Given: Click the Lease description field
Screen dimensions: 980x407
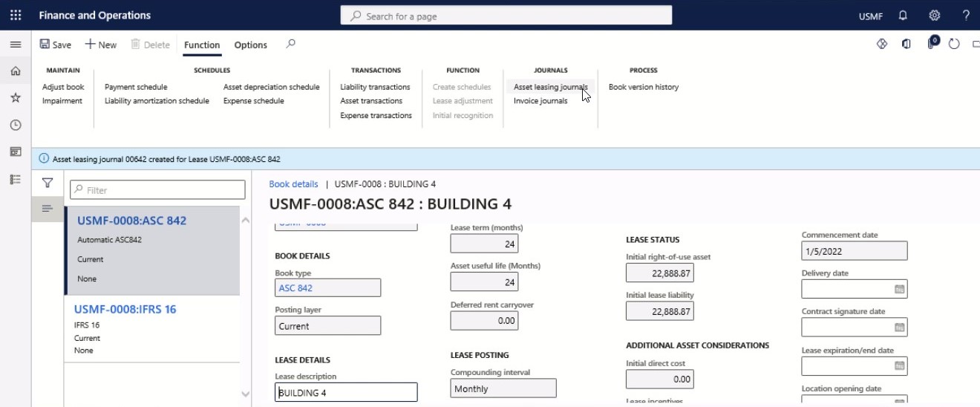Looking at the screenshot, I should pos(346,392).
